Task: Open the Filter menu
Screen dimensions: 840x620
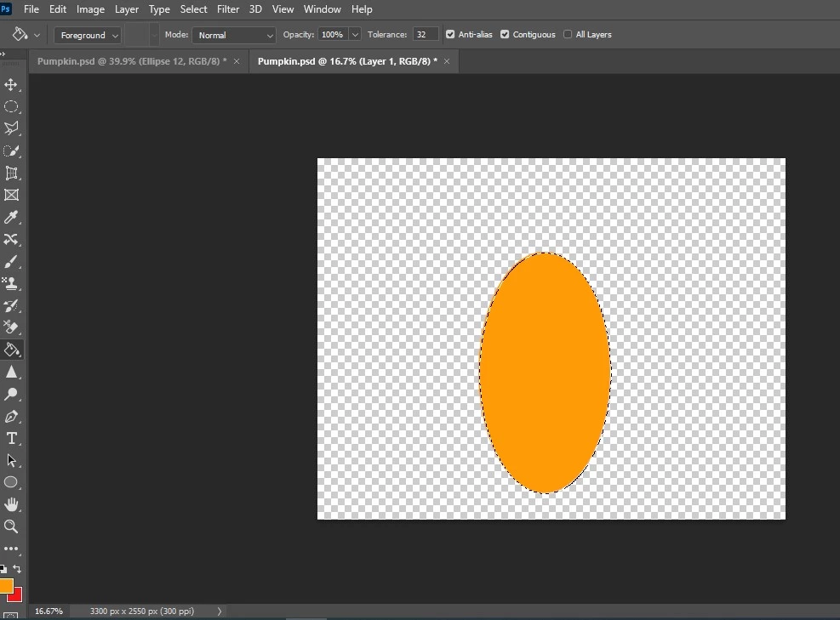Action: point(228,9)
